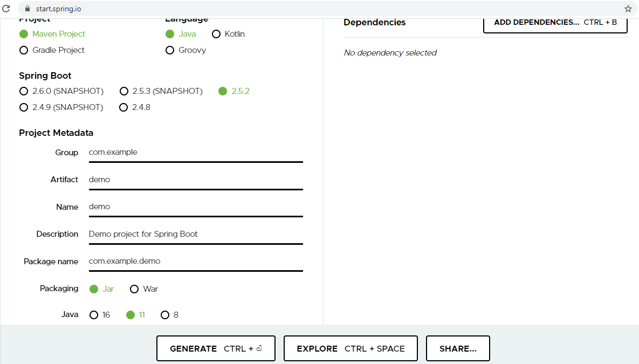
Task: Choose Java version 8
Action: point(169,315)
